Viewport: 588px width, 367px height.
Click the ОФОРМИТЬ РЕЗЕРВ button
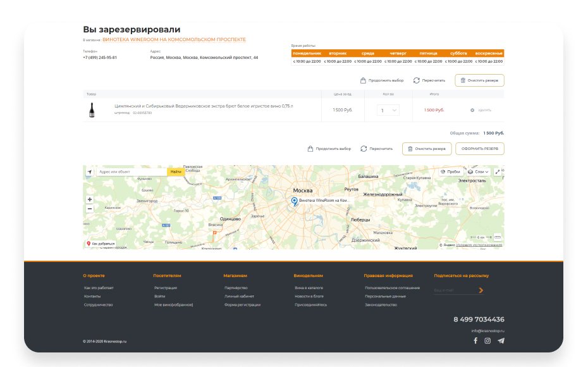point(480,149)
